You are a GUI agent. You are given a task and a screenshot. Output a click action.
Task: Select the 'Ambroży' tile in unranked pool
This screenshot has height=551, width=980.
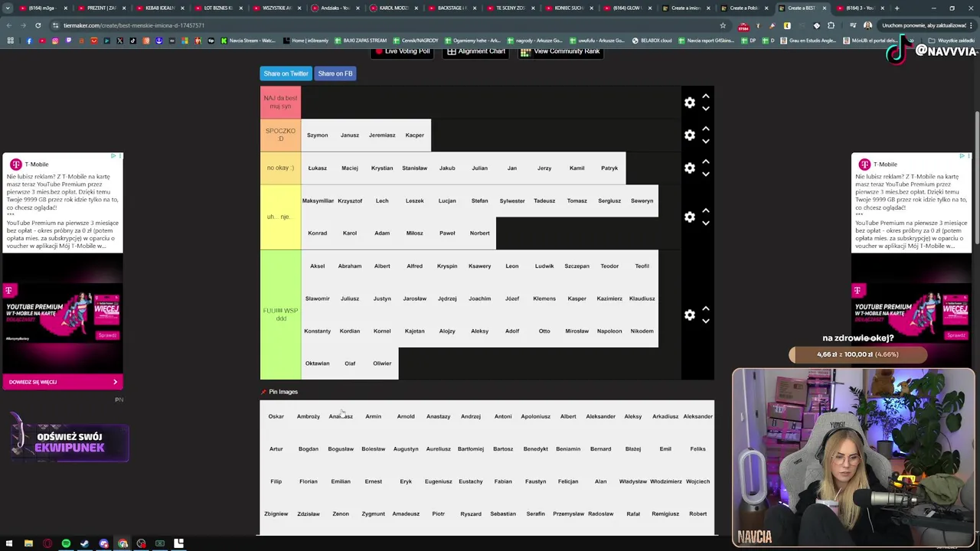pos(309,416)
